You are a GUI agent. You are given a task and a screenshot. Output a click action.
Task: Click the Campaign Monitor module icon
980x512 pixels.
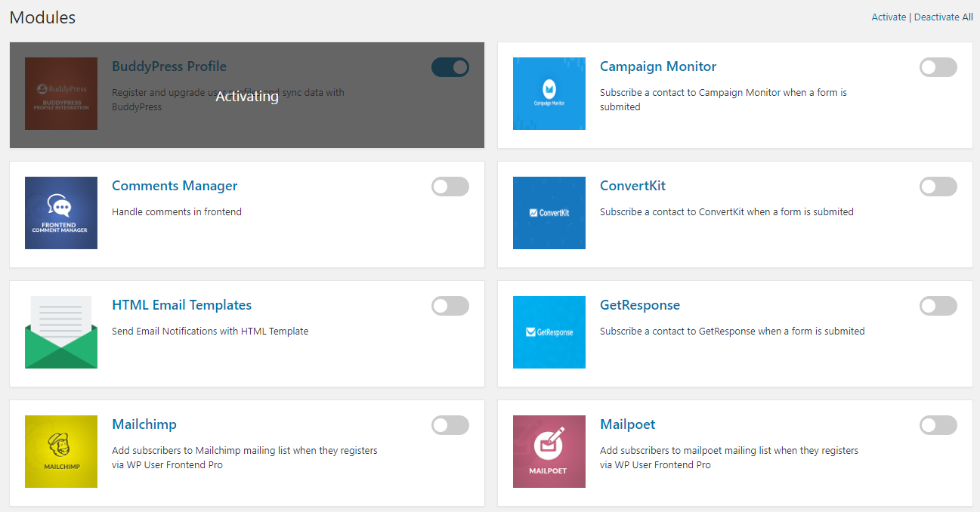(549, 94)
